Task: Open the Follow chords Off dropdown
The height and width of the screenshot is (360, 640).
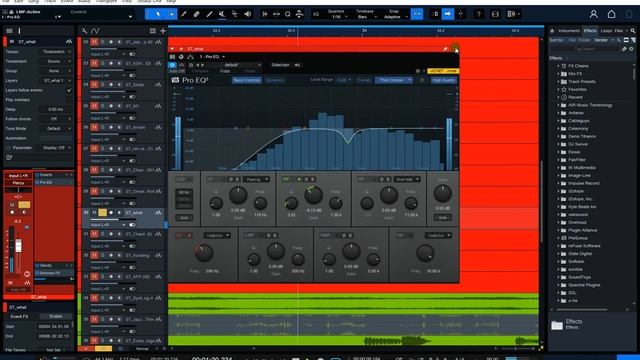Action: point(56,119)
